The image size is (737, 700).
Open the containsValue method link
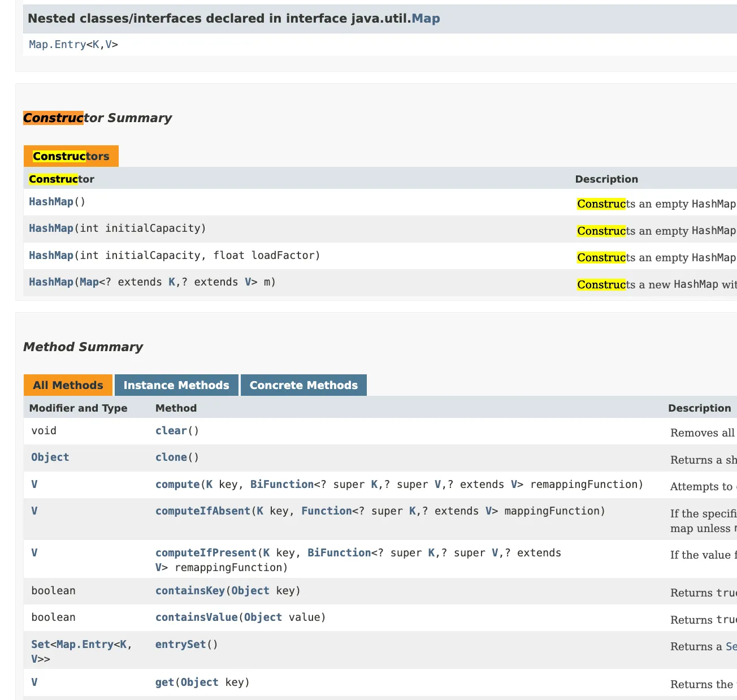(196, 617)
